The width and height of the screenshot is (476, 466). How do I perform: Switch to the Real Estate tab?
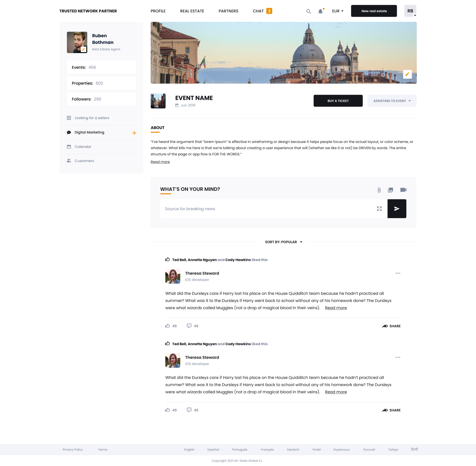point(192,11)
